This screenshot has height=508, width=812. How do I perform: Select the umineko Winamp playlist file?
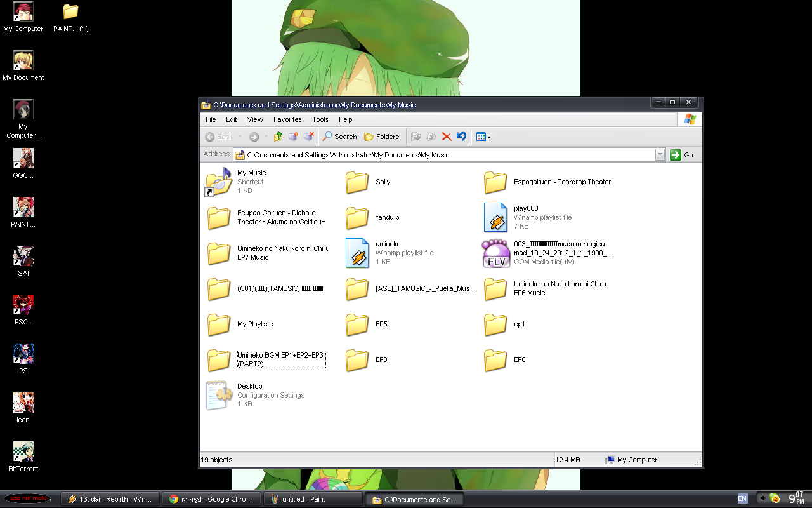[357, 253]
